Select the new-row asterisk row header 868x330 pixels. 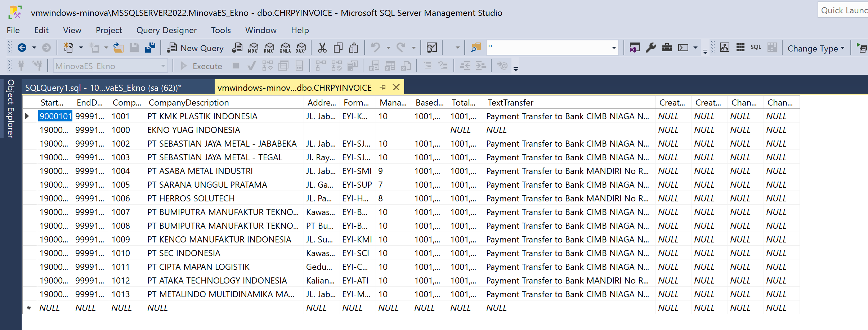coord(30,308)
